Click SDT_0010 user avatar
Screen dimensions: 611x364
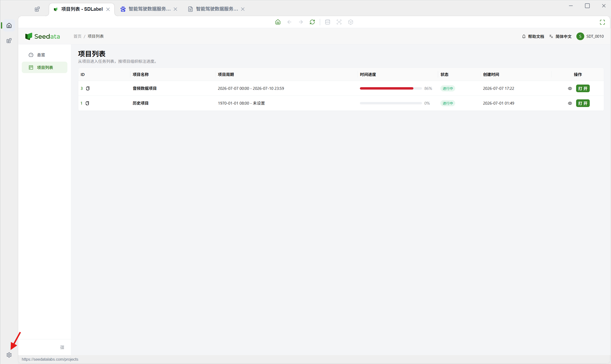580,36
